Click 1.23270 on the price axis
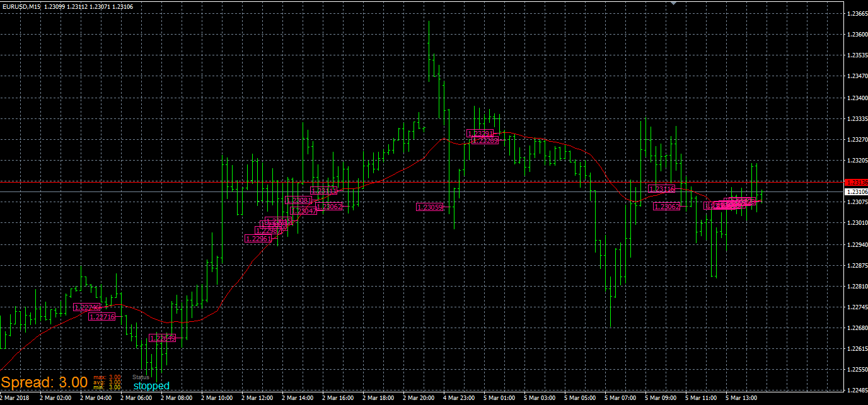Image resolution: width=868 pixels, height=405 pixels. click(x=857, y=139)
